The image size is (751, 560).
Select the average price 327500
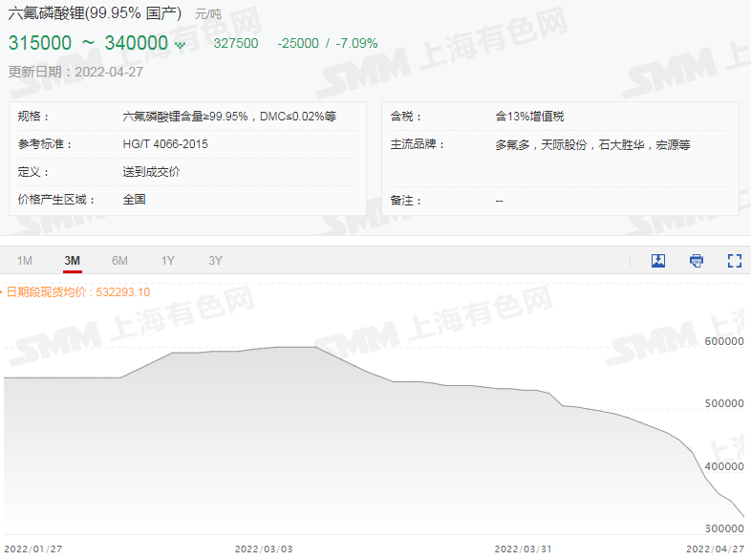pos(236,44)
